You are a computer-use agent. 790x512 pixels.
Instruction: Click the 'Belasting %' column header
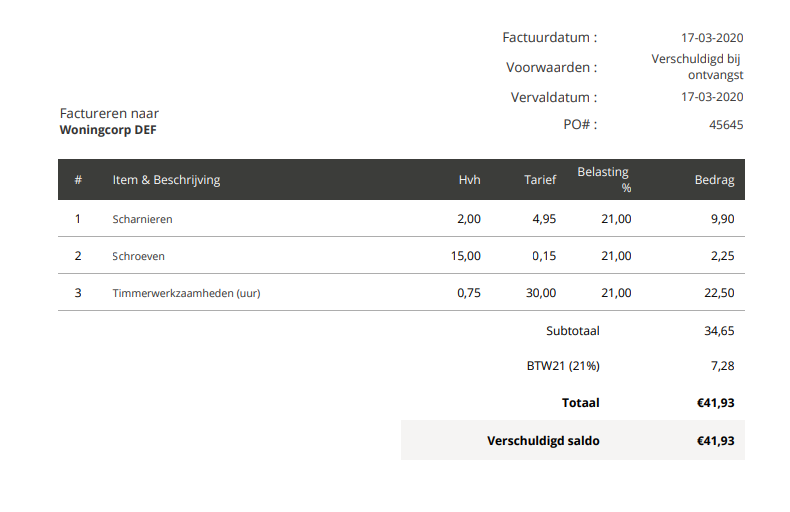604,179
